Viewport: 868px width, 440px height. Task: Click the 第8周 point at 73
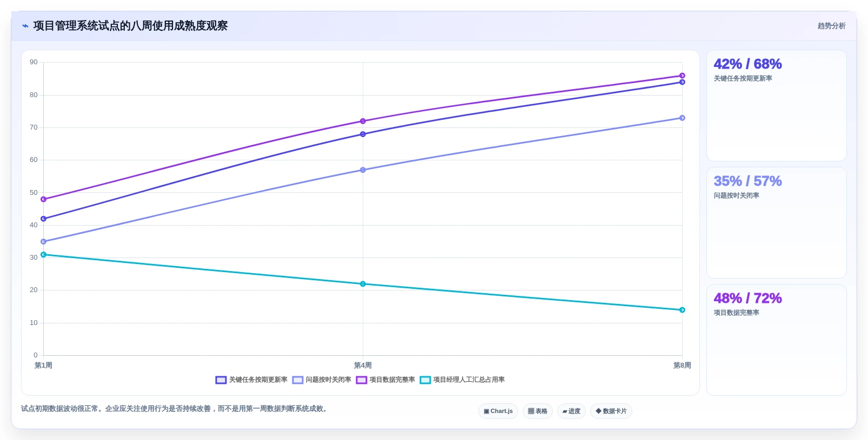point(682,118)
